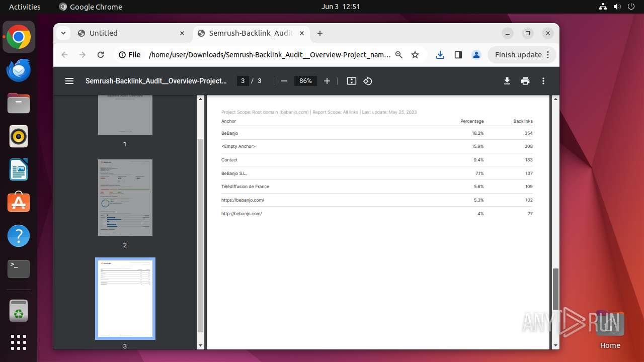Open Files from the dock
The width and height of the screenshot is (644, 362).
click(x=19, y=103)
